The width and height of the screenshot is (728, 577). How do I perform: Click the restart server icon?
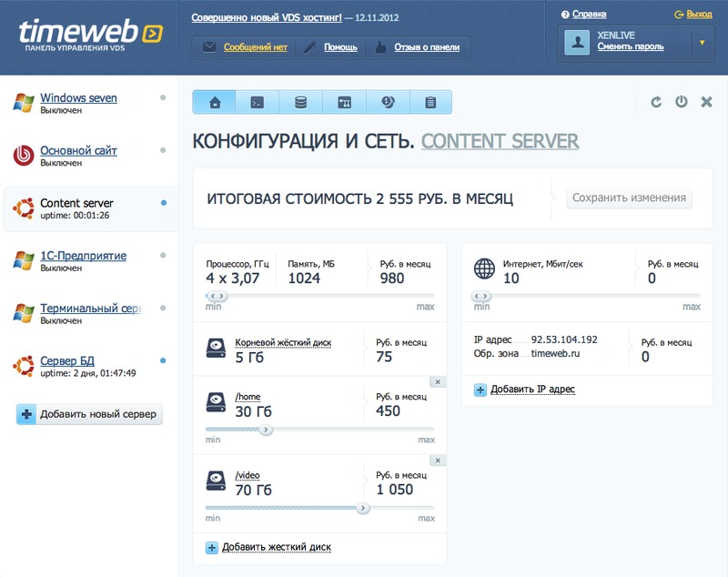656,102
